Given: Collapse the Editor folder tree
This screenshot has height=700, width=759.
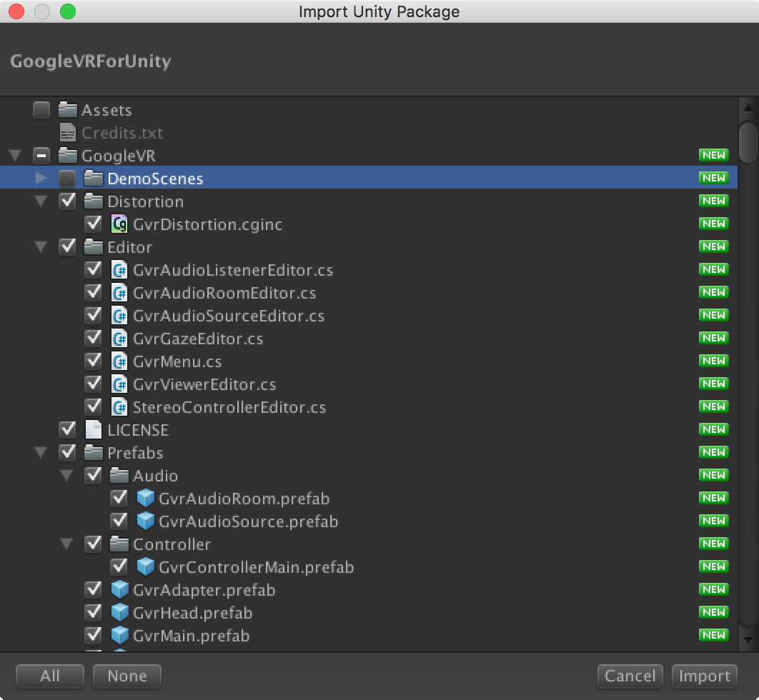Looking at the screenshot, I should (41, 247).
